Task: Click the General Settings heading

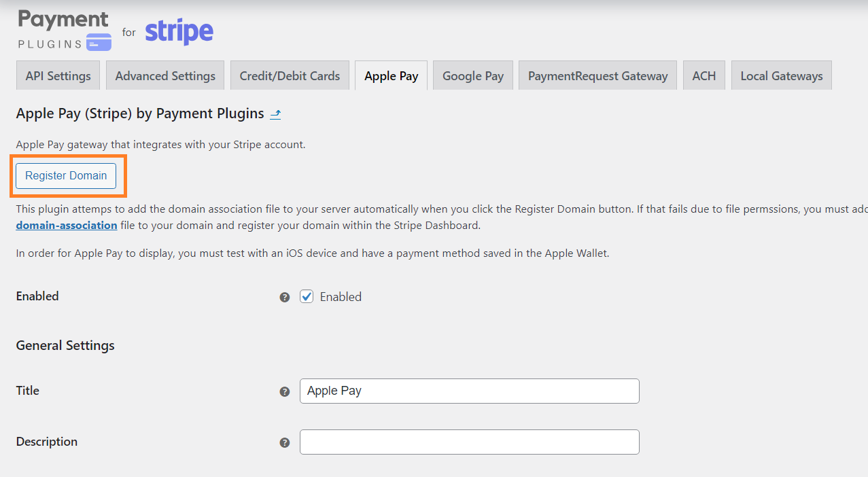Action: 65,345
